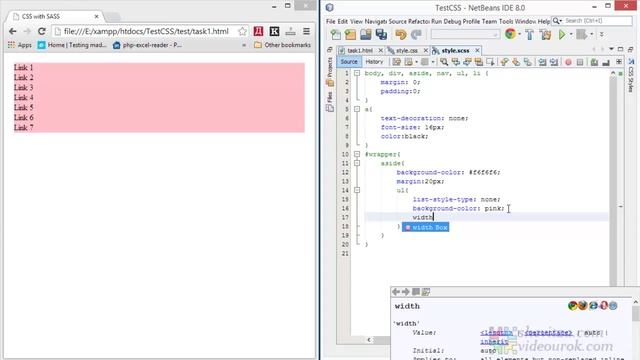640x360 pixels.
Task: Open the File menu in NetBeans
Action: point(330,21)
